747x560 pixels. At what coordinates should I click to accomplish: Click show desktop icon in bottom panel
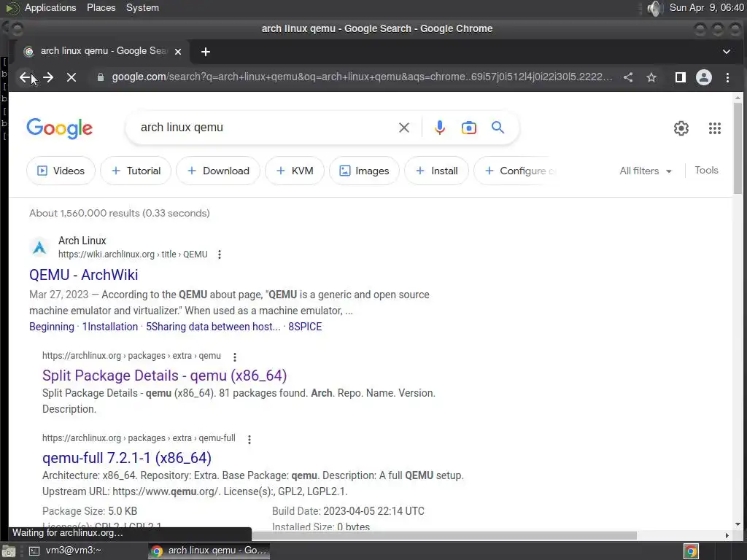click(9, 551)
